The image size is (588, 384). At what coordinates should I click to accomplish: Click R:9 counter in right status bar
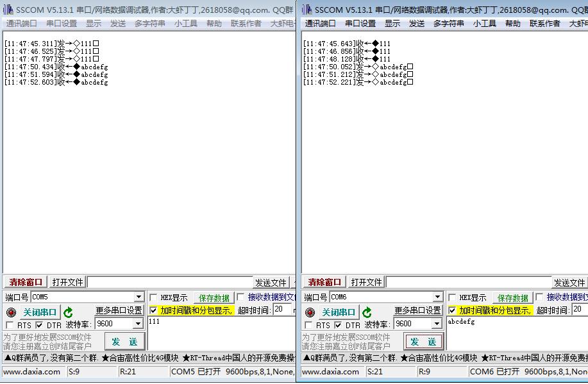coord(424,372)
